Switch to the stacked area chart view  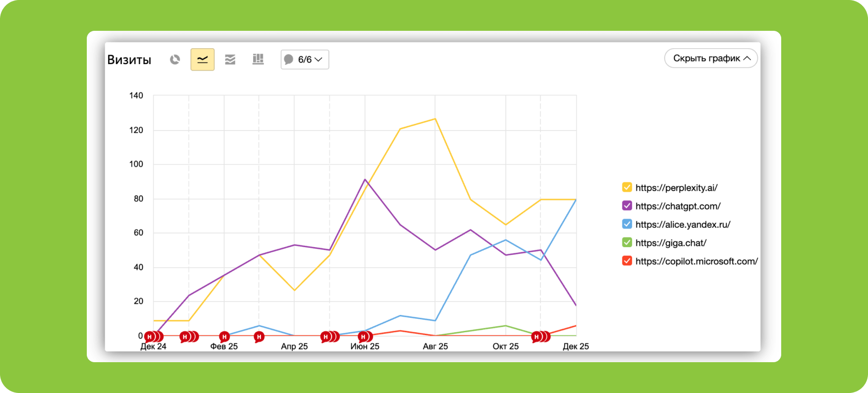click(230, 59)
